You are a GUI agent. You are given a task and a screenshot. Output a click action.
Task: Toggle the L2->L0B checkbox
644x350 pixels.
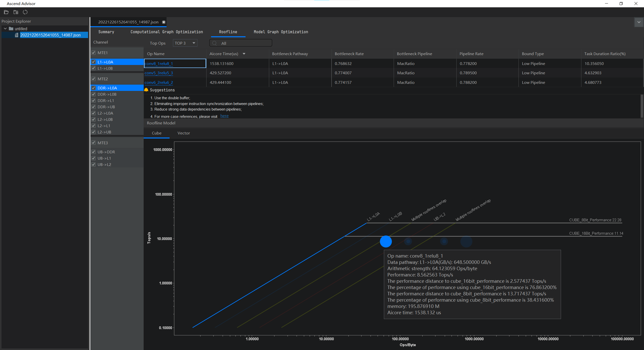point(94,119)
